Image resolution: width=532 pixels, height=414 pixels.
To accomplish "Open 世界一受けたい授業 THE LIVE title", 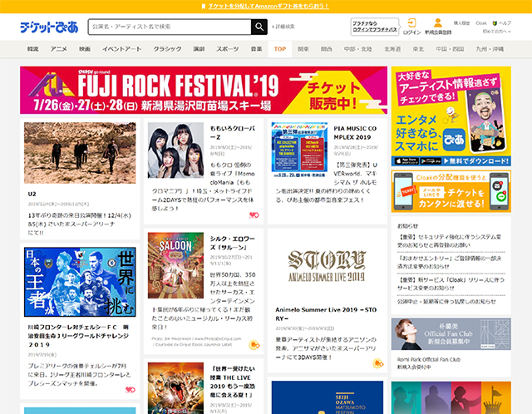I will pyautogui.click(x=233, y=382).
